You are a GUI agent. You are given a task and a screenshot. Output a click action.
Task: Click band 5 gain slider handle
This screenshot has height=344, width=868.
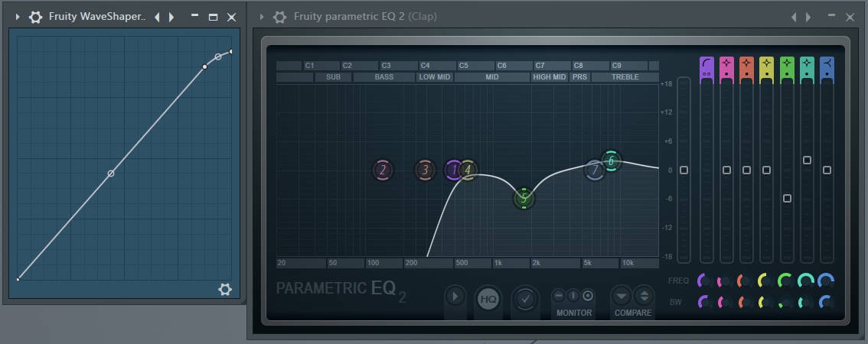(787, 198)
